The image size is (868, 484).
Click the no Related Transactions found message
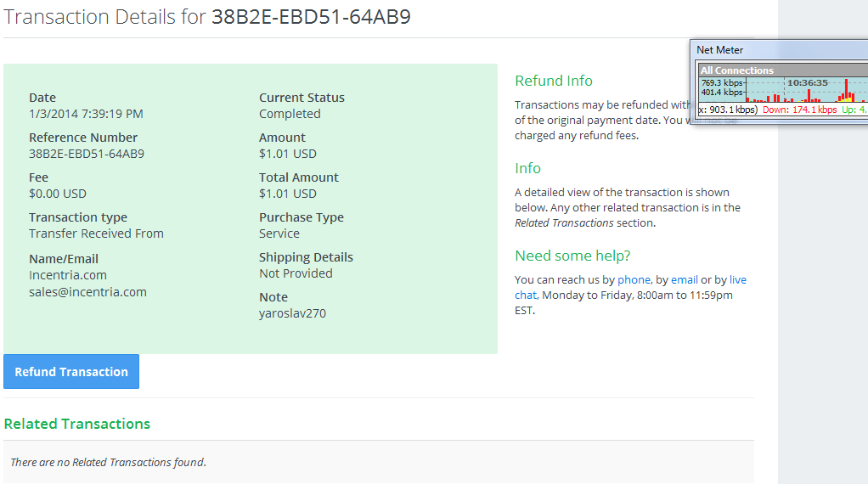pyautogui.click(x=108, y=463)
